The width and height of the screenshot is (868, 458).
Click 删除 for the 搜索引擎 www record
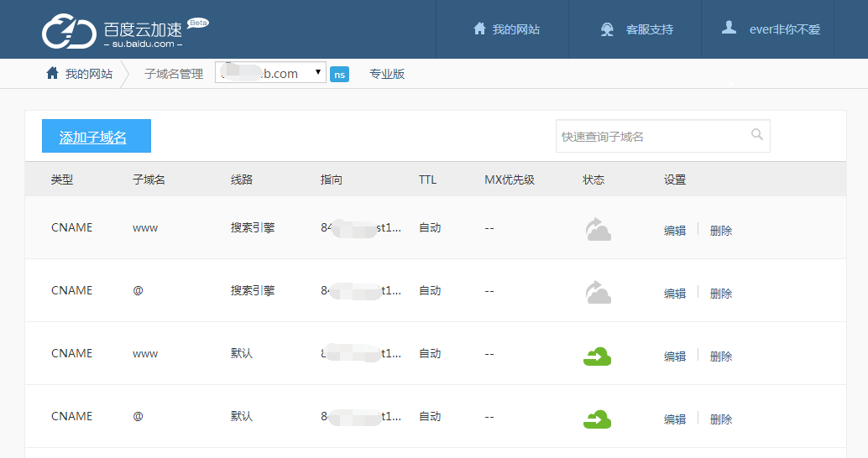tap(721, 231)
